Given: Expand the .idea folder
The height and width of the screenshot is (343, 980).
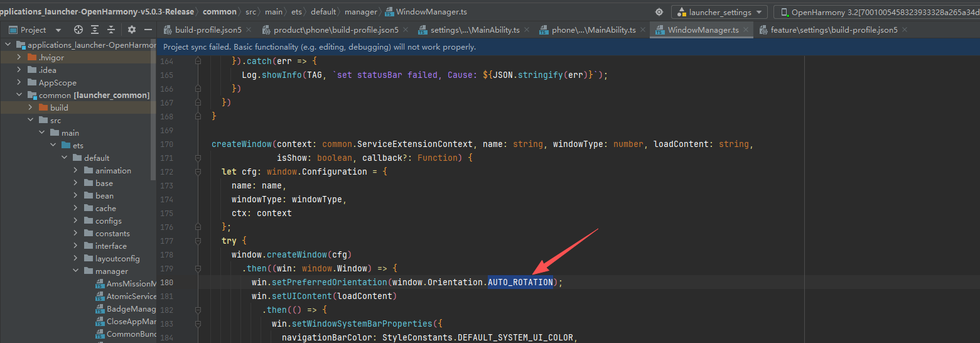Looking at the screenshot, I should [x=19, y=70].
